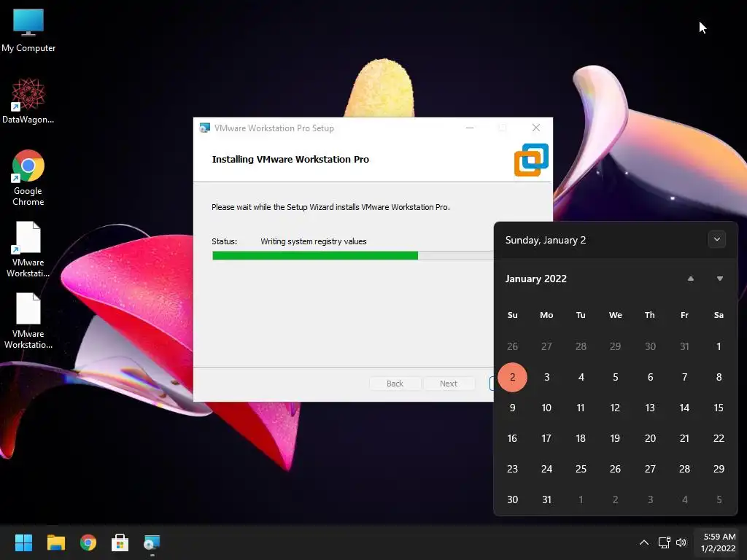Open the Windows Start menu
This screenshot has width=747, height=560.
(23, 542)
